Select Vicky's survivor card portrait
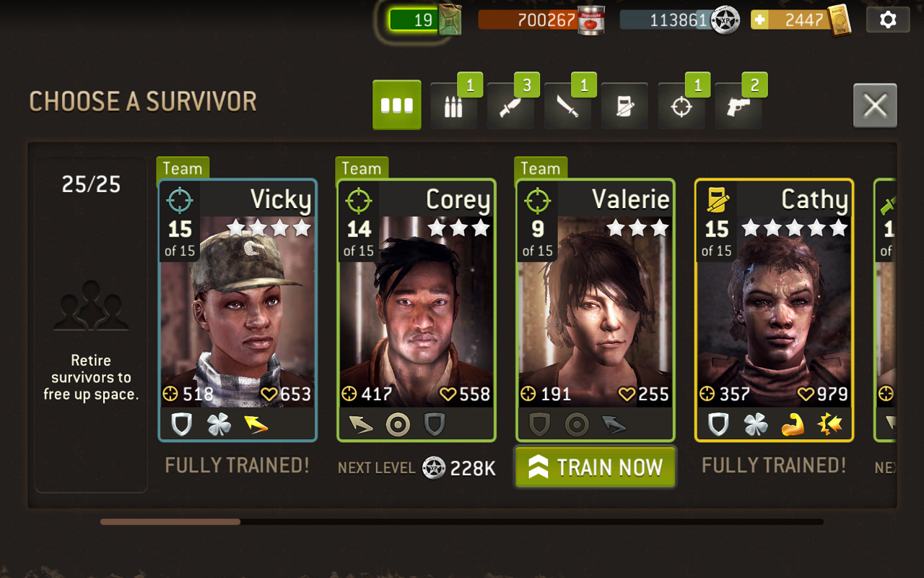 [237, 311]
